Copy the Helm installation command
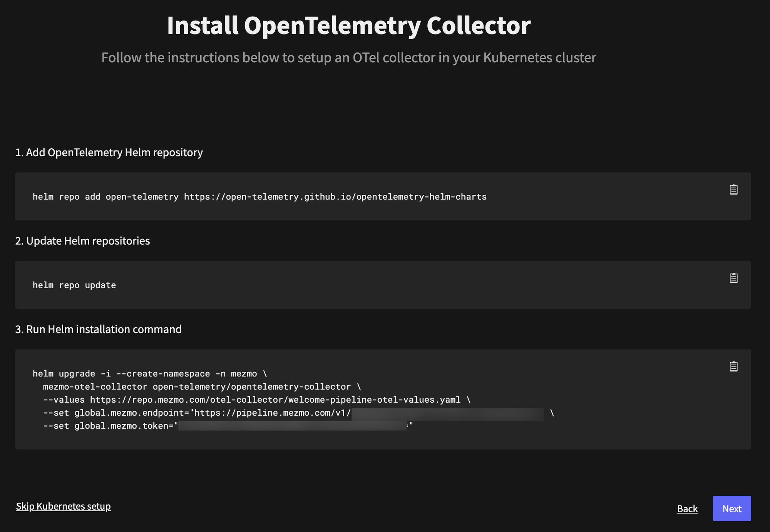The image size is (770, 532). (733, 366)
